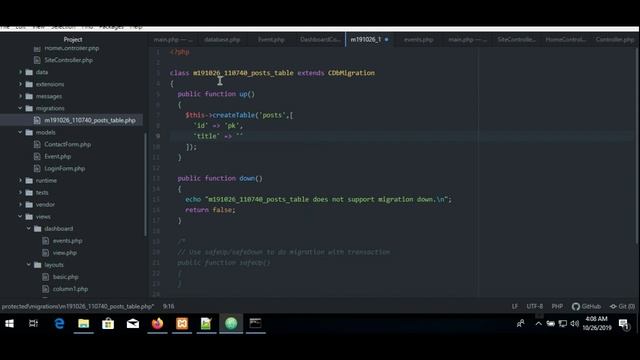Select ContactForm.php in tree
640x360 pixels.
coord(68,144)
